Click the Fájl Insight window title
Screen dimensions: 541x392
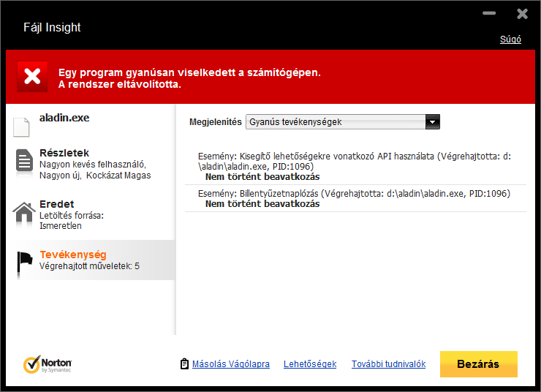(x=52, y=27)
